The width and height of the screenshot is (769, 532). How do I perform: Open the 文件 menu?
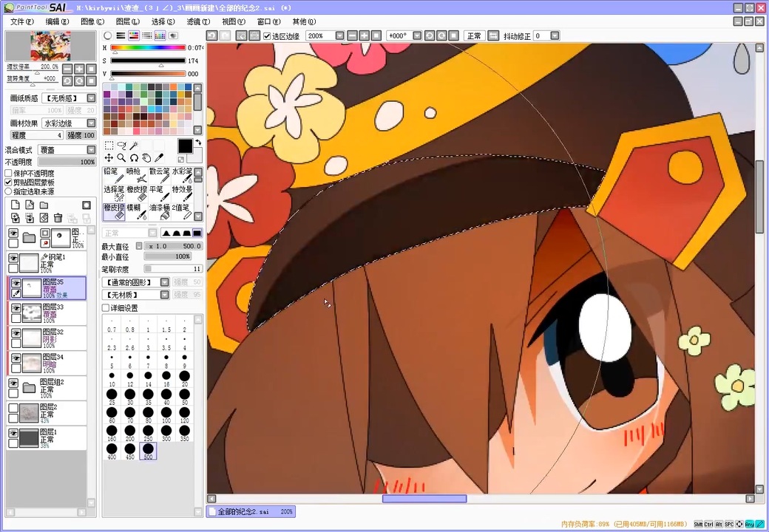tap(22, 21)
